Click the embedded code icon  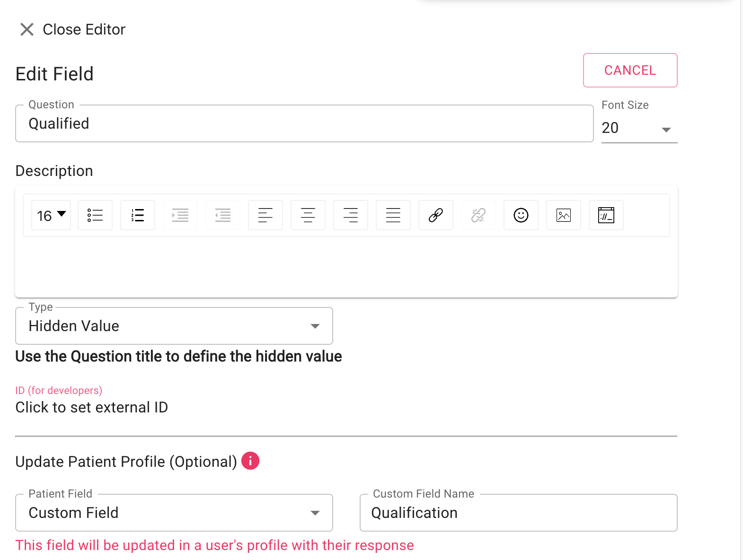pyautogui.click(x=606, y=215)
